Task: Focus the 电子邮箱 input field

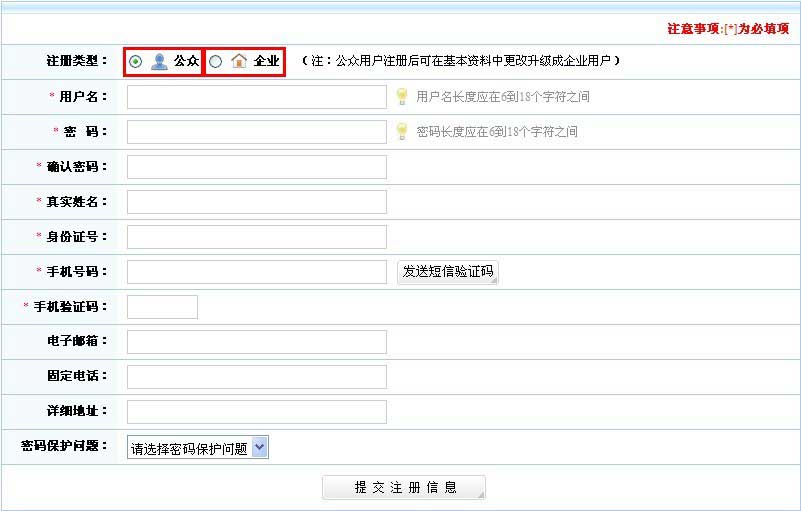Action: [x=256, y=342]
